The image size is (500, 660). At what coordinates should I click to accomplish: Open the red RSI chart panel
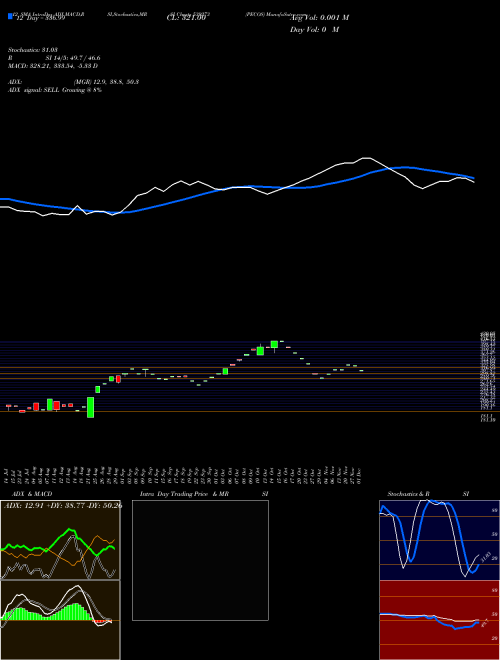point(439,620)
